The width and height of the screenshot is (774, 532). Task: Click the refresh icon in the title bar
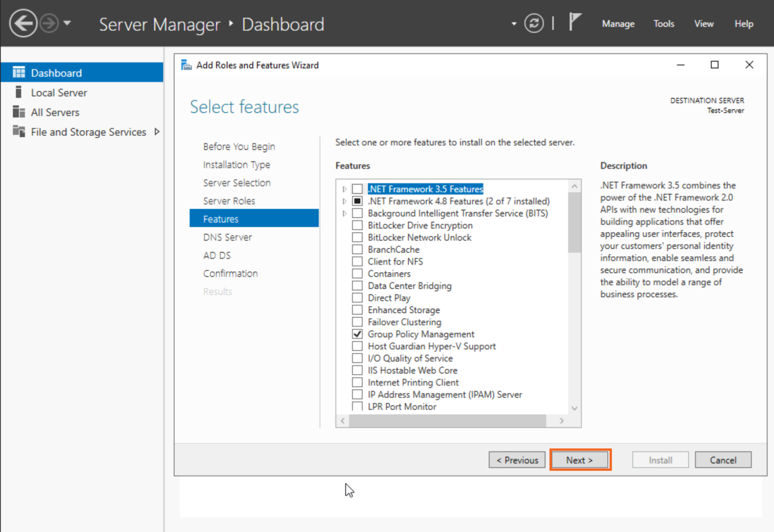pos(534,24)
